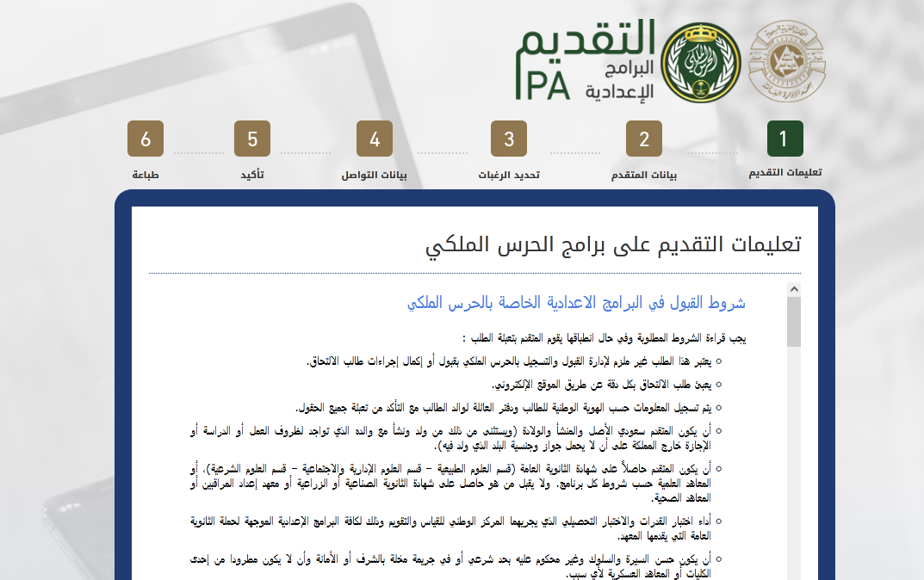The width and height of the screenshot is (924, 580).
Task: Click bullet يتم تسجيل المعلومات حسب الهوية الوطنية
Action: tap(503, 408)
